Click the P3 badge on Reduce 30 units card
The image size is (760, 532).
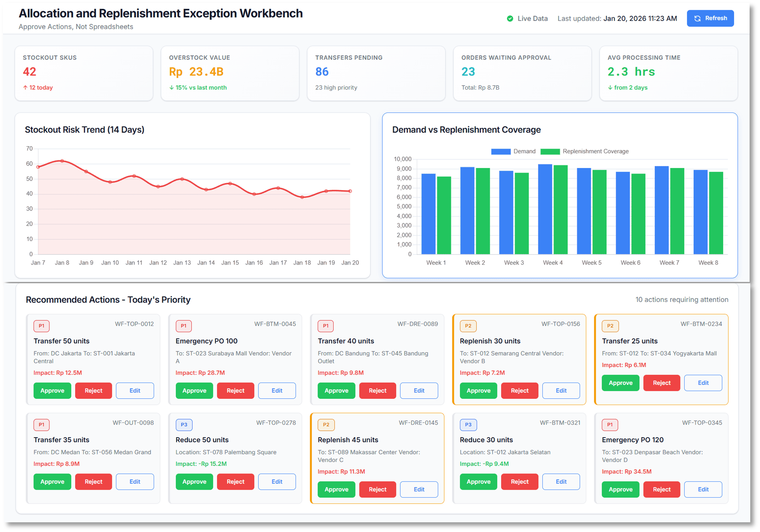[468, 425]
